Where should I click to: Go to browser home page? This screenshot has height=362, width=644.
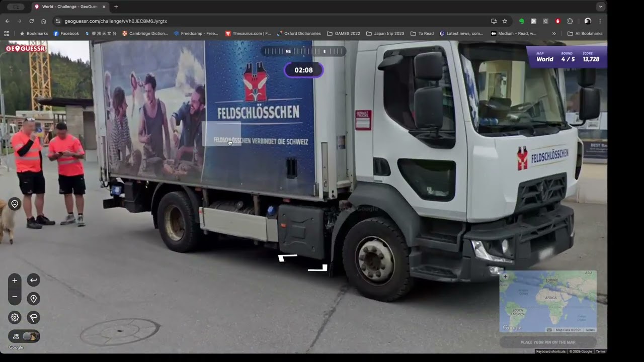click(44, 21)
